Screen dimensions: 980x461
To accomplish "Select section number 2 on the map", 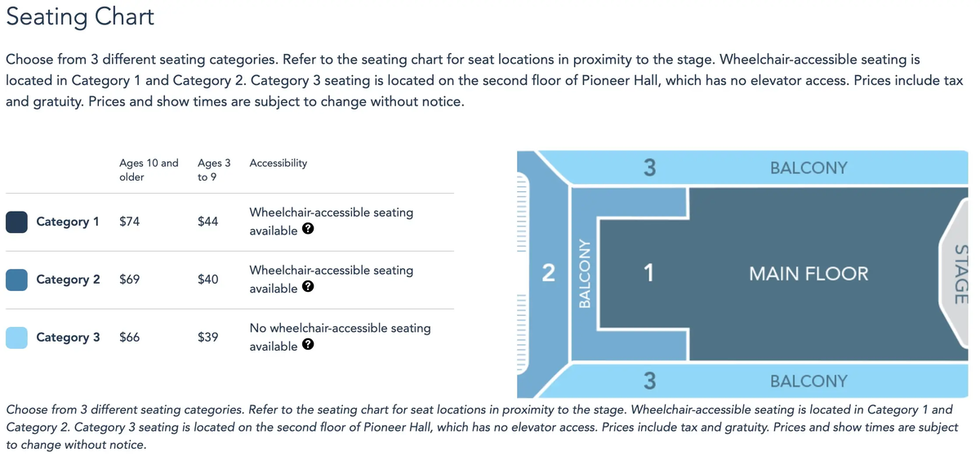I will [x=549, y=274].
